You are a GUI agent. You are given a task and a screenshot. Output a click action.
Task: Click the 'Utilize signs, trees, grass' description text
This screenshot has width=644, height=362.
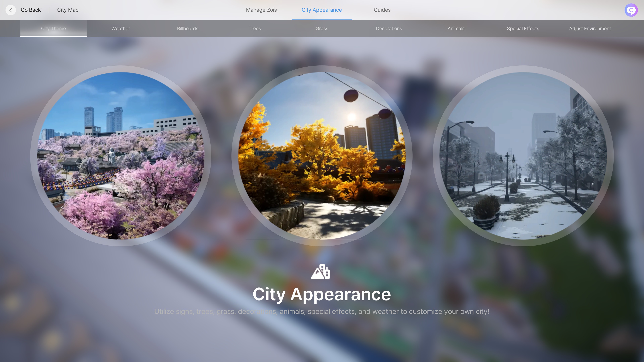(x=322, y=312)
